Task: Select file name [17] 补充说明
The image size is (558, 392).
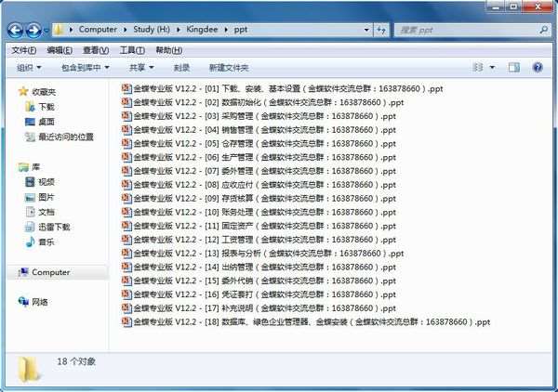Action: (x=265, y=308)
